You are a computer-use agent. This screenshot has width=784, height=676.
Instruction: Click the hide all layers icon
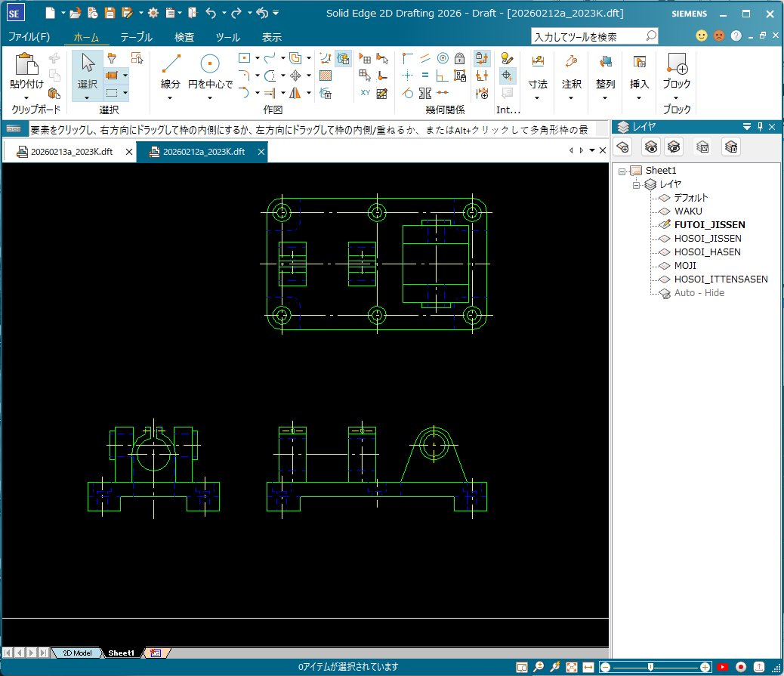[674, 147]
